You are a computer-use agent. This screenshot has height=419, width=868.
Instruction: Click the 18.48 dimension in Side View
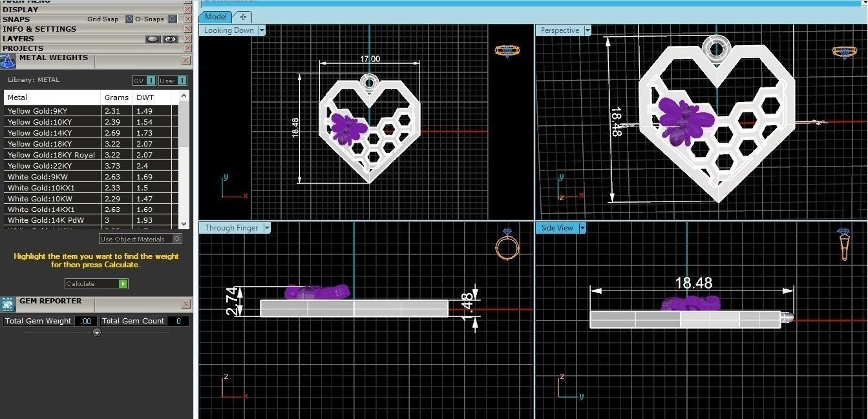pyautogui.click(x=693, y=283)
